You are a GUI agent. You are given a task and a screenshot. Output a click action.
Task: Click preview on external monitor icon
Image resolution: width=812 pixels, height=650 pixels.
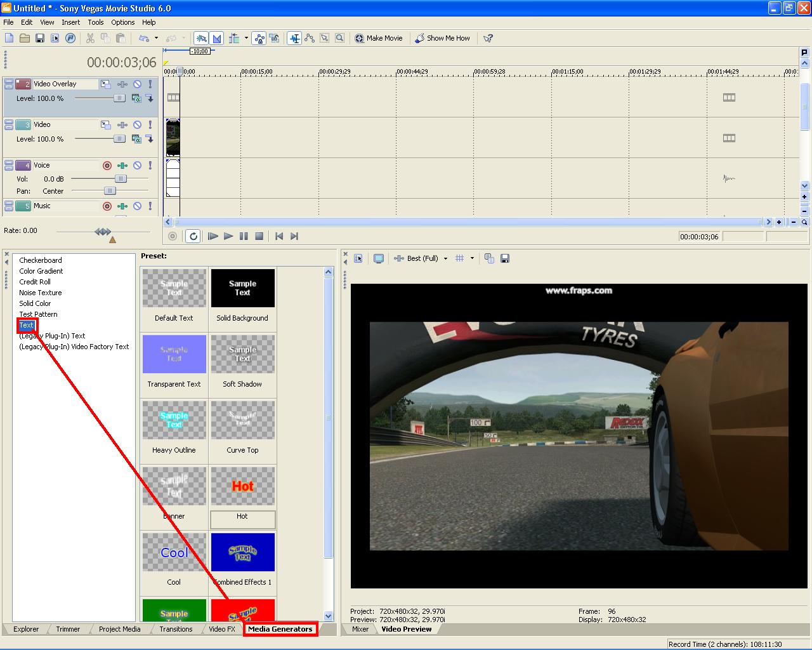point(379,258)
